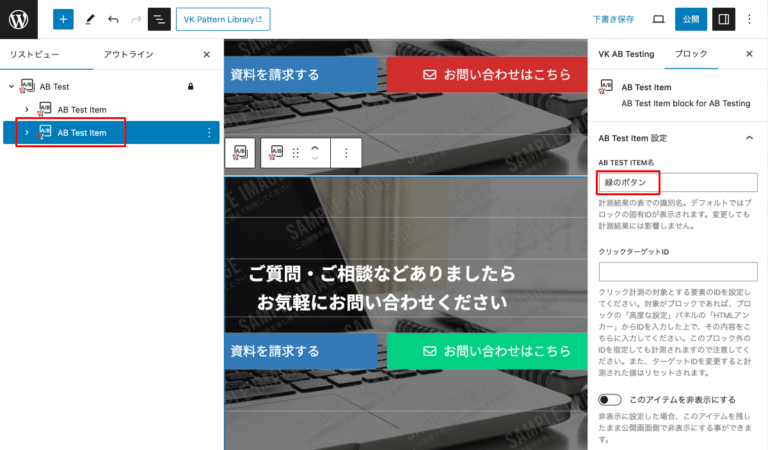Undo the last change

113,19
